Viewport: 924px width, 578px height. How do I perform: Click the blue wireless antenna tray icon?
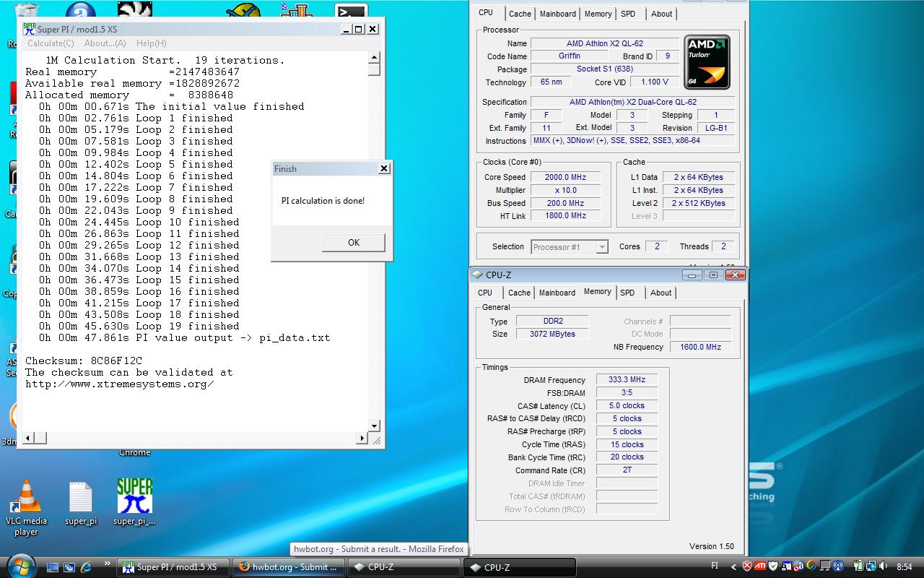tap(838, 566)
